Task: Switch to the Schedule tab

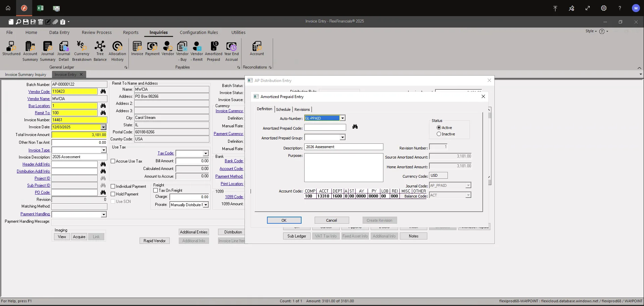Action: pyautogui.click(x=283, y=109)
